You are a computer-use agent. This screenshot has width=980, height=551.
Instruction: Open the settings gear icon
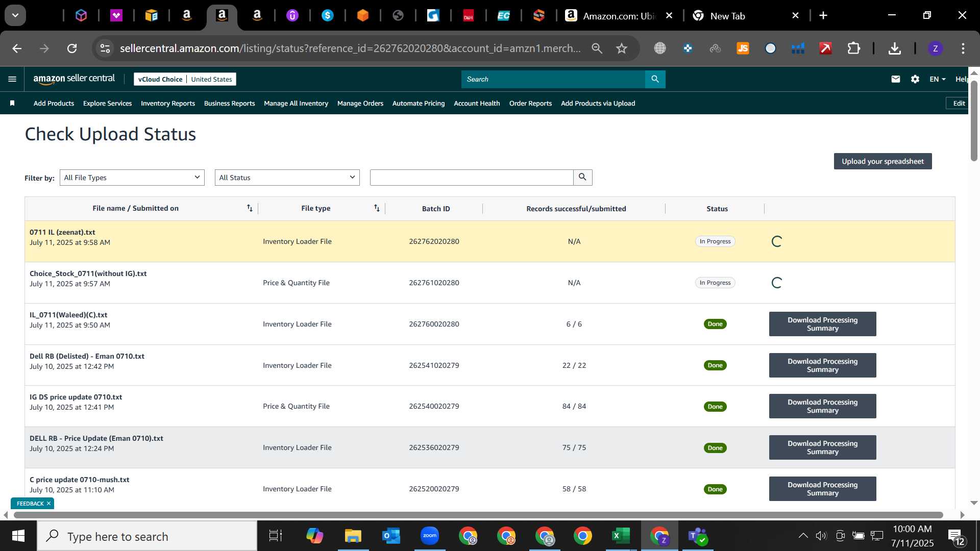point(915,79)
